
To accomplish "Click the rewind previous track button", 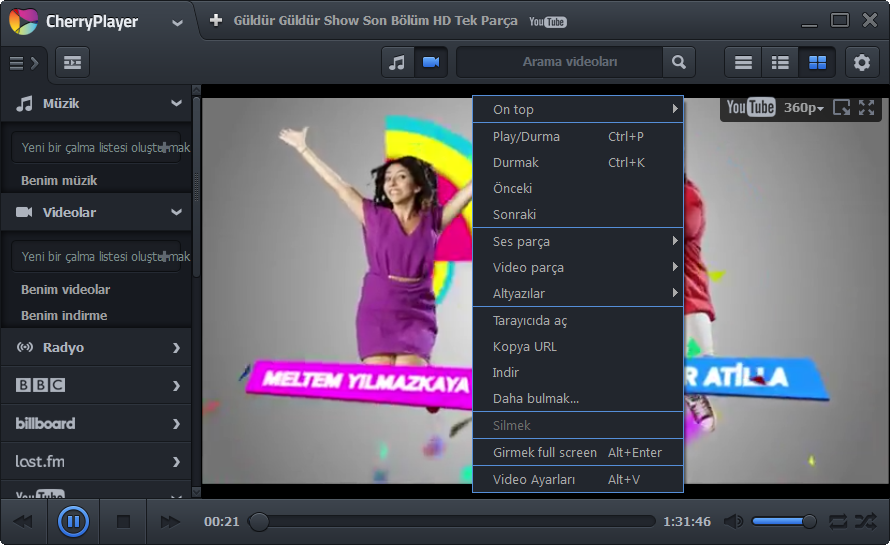I will click(x=23, y=521).
